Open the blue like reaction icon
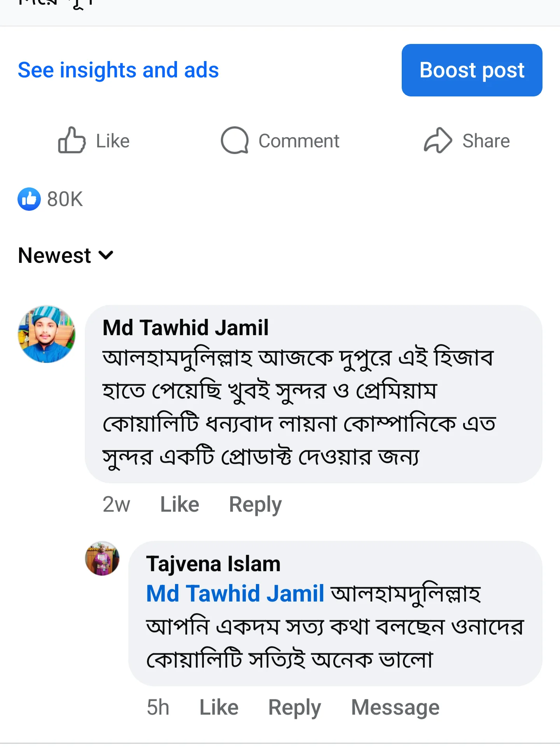The height and width of the screenshot is (747, 560). click(29, 199)
